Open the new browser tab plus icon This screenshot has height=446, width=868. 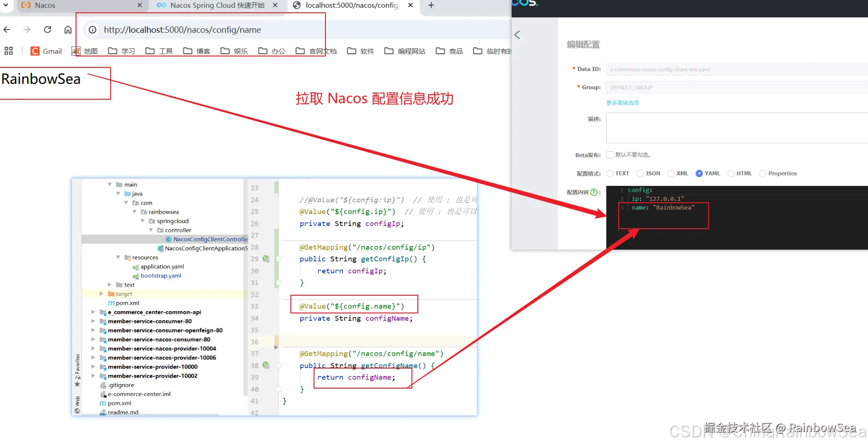tap(431, 5)
